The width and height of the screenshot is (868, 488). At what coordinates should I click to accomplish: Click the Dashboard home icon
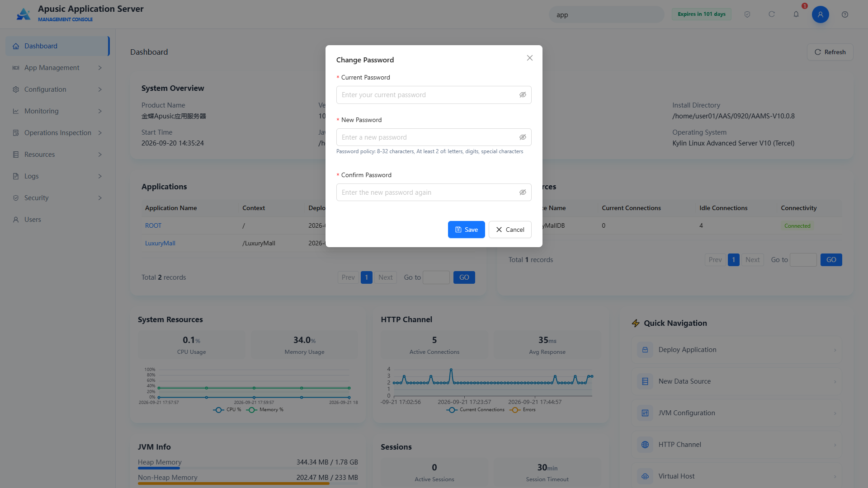16,46
